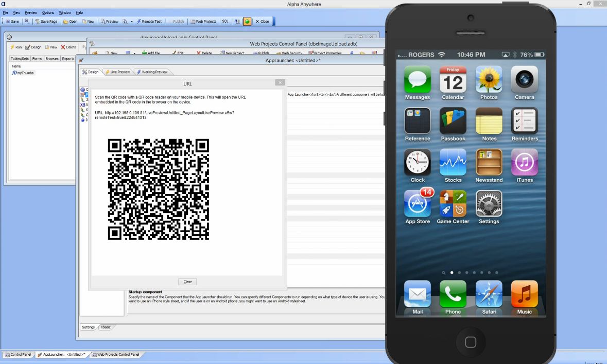Select Settings tab at bottom of AppLauncher
The image size is (607, 364).
point(88,327)
